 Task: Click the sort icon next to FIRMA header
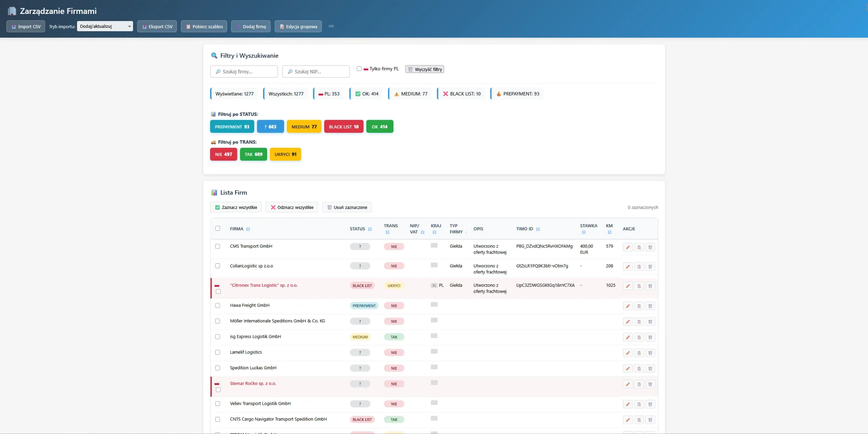coord(248,229)
